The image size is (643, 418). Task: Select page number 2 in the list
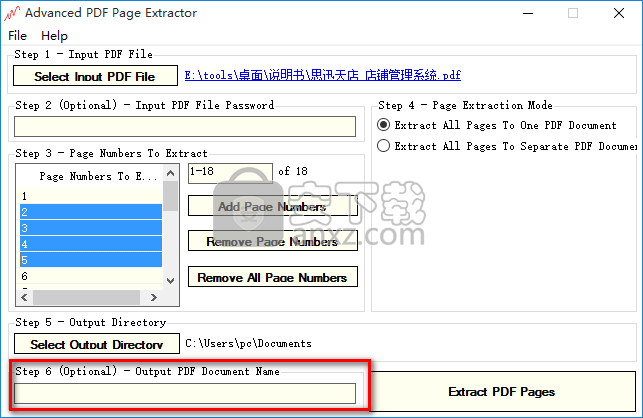tap(91, 212)
